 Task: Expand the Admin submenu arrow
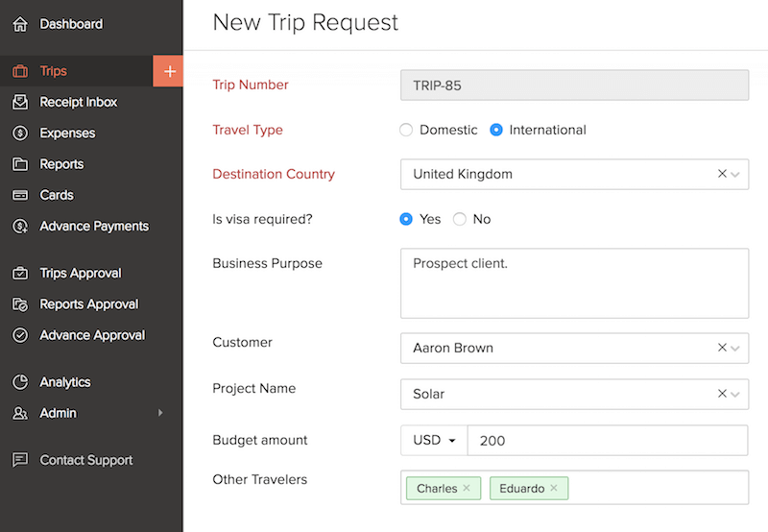(160, 413)
